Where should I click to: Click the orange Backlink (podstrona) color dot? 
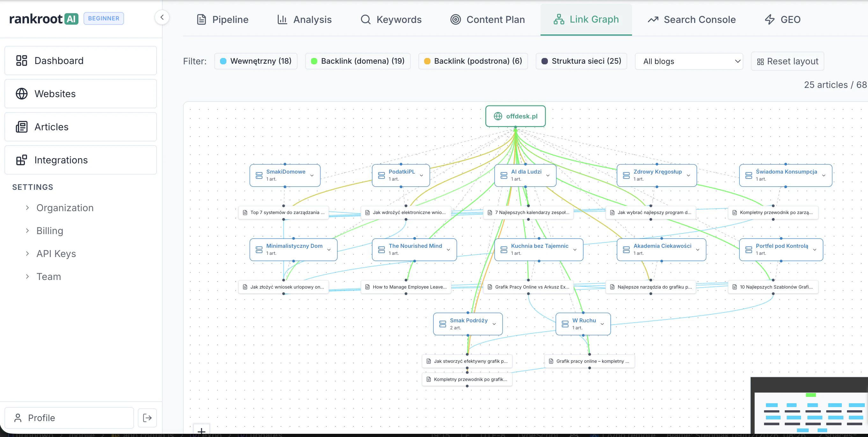[427, 61]
